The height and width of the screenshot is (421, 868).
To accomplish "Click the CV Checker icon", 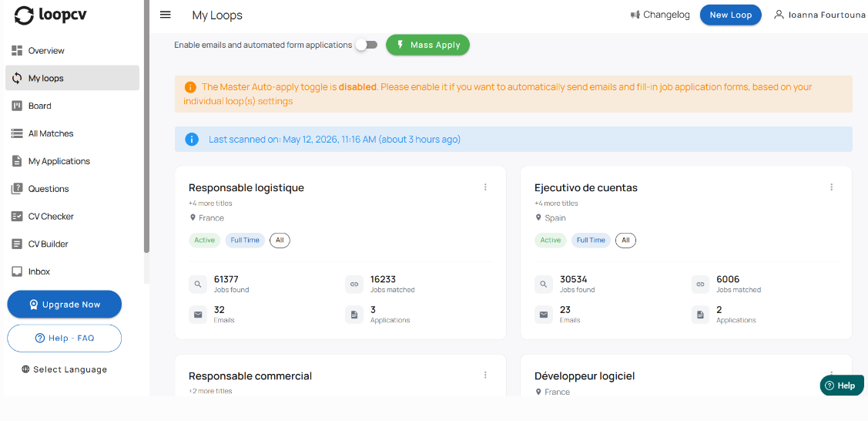I will pyautogui.click(x=17, y=216).
